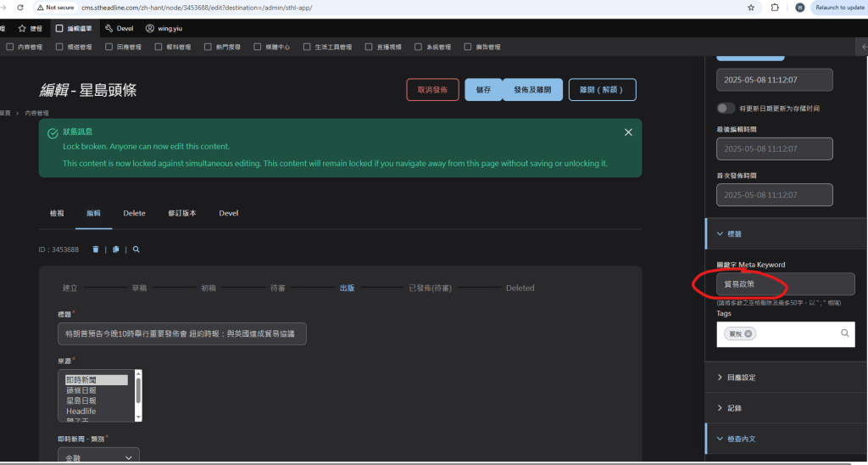The width and height of the screenshot is (868, 465).
Task: Click the search icon in Tags field
Action: click(x=844, y=333)
